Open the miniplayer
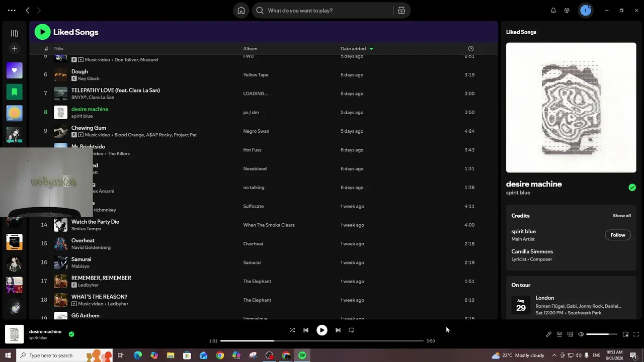644x362 pixels. pyautogui.click(x=625, y=334)
